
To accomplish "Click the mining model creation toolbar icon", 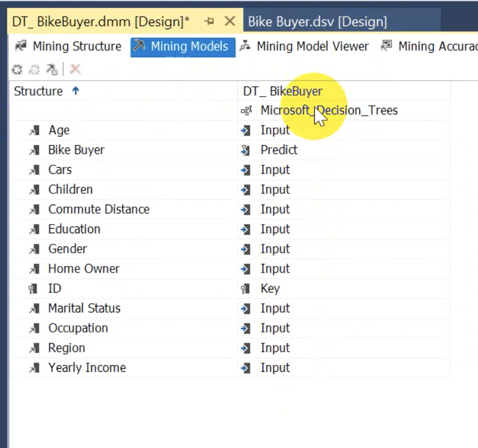I will (x=52, y=70).
